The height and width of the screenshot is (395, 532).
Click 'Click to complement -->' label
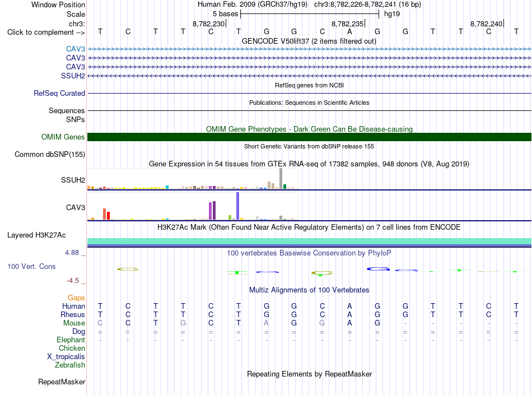[x=46, y=32]
